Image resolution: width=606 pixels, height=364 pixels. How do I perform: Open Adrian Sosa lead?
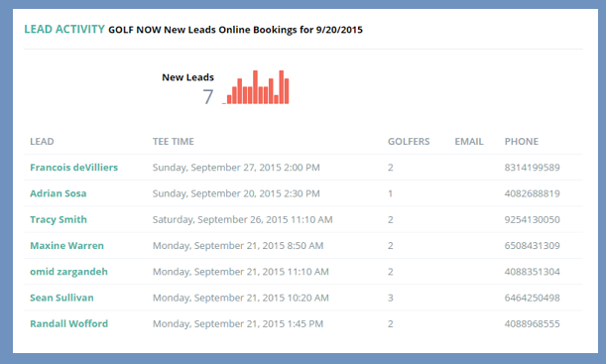tap(59, 193)
